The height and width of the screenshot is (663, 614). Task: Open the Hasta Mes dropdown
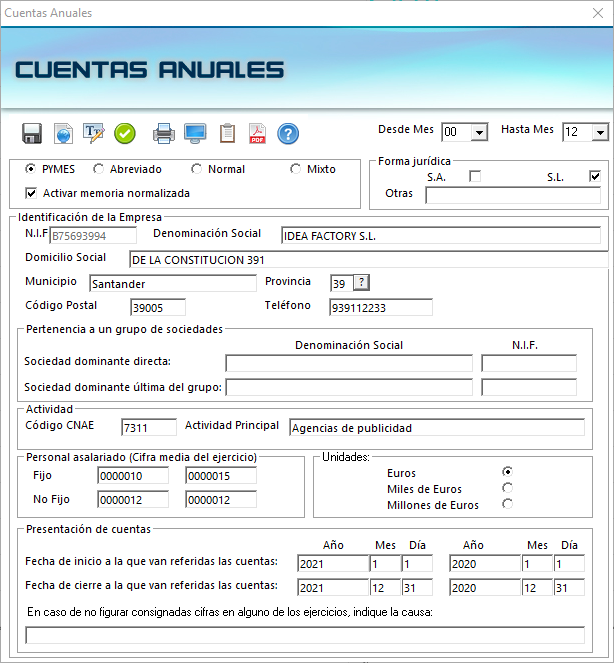[600, 132]
